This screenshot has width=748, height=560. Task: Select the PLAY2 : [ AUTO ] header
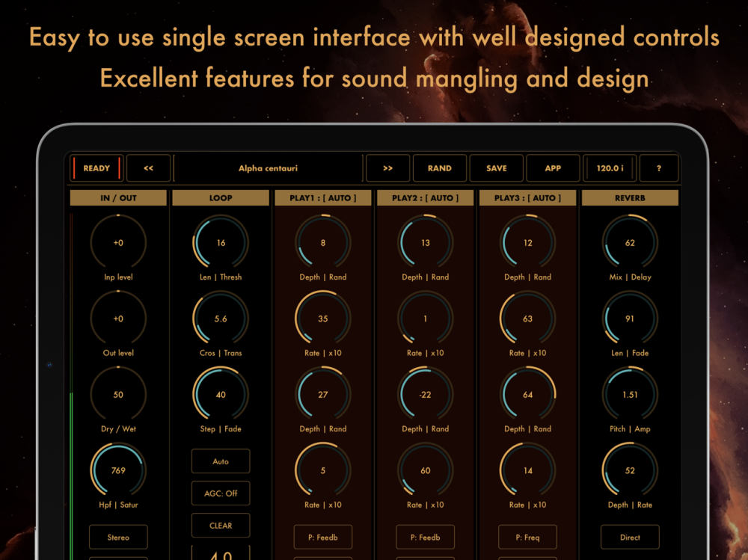point(425,198)
